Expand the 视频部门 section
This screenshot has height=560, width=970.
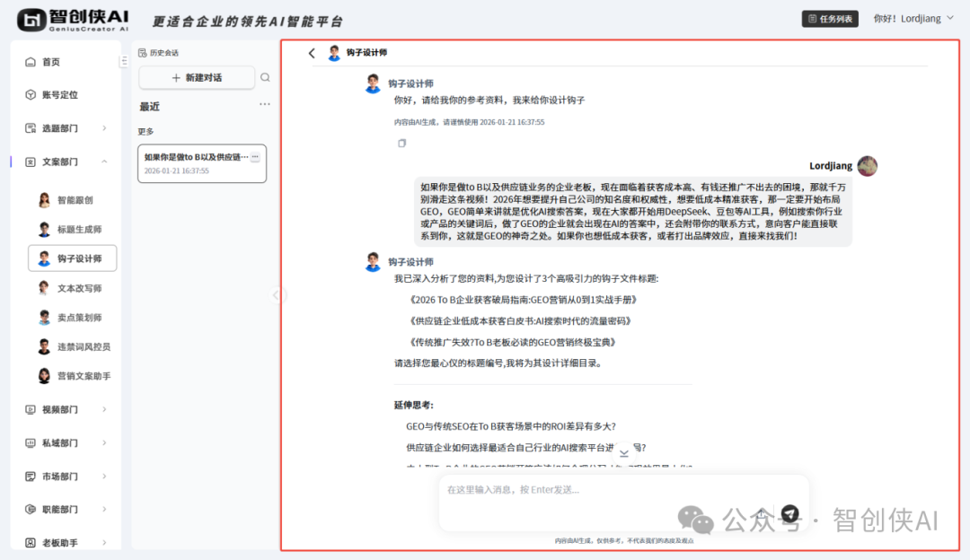[65, 409]
